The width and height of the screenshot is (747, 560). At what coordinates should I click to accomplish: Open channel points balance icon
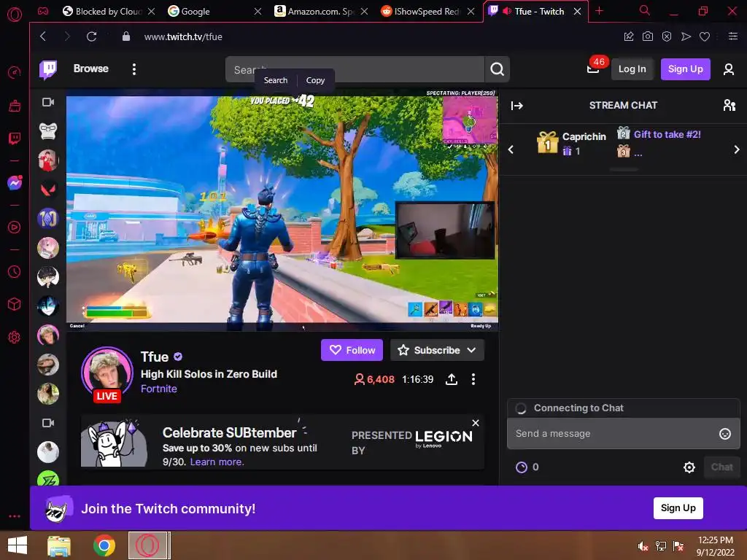pos(522,467)
